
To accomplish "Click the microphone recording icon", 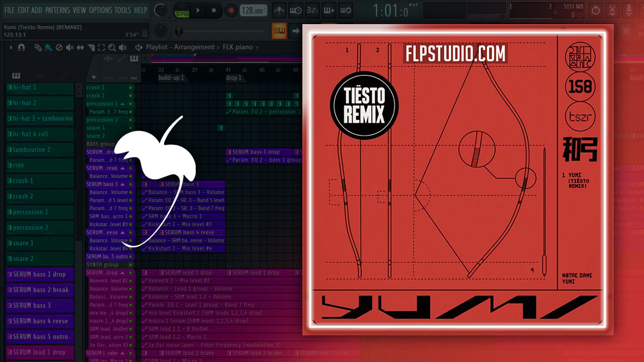I will point(629,10).
